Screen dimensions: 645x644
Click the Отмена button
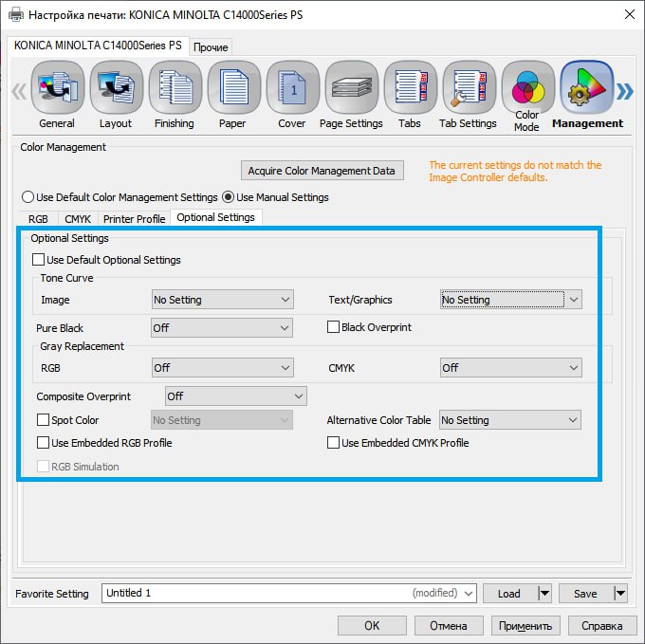(449, 625)
